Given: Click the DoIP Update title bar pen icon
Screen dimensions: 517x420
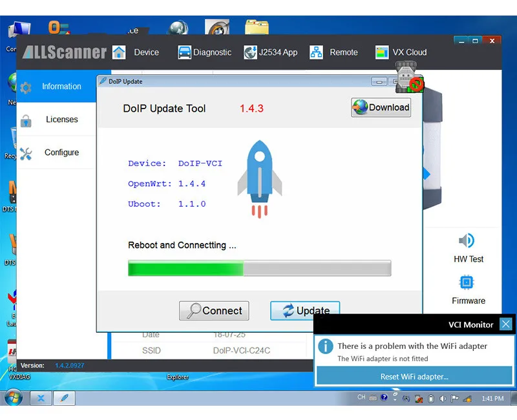Looking at the screenshot, I should [x=103, y=81].
